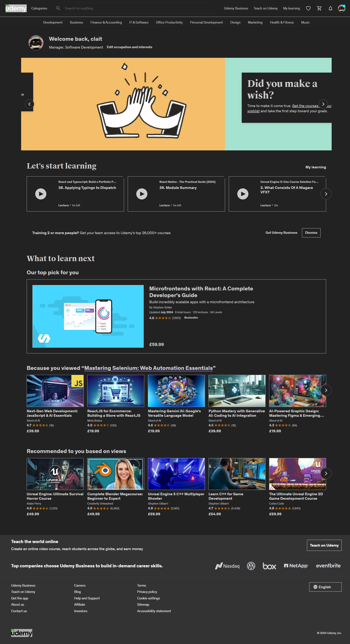Screen dimensions: 350x644
Task: Open the Marketing category
Action: [x=255, y=22]
